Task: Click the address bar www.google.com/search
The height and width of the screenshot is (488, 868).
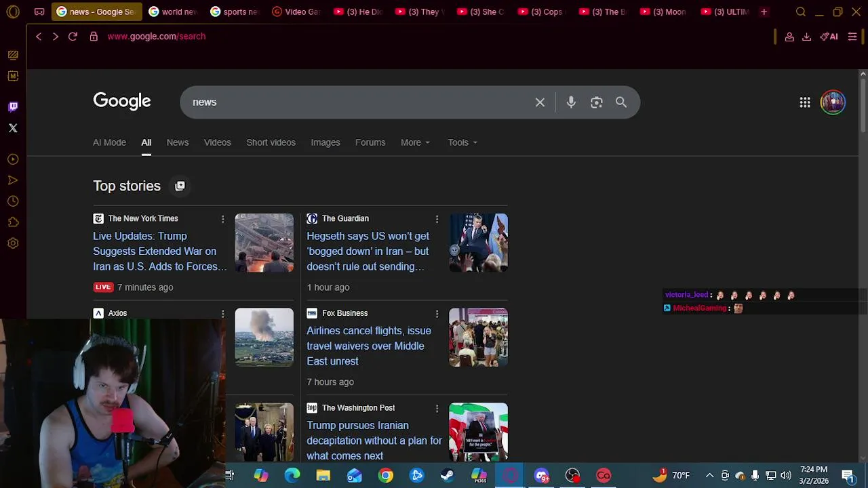Action: pyautogui.click(x=157, y=37)
